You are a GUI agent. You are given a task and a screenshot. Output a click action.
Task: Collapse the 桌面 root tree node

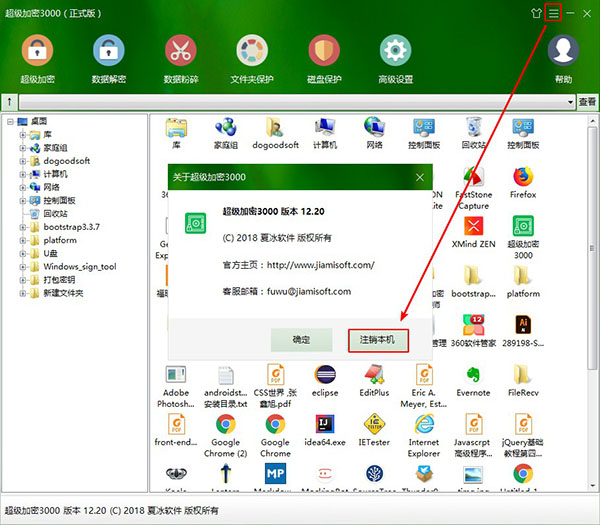(9, 121)
